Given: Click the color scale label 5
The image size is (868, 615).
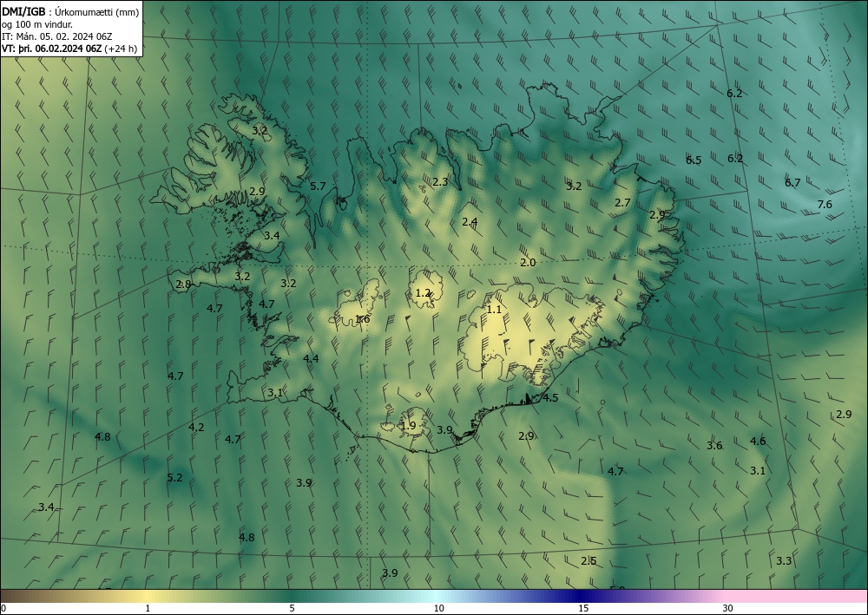Looking at the screenshot, I should coord(292,608).
